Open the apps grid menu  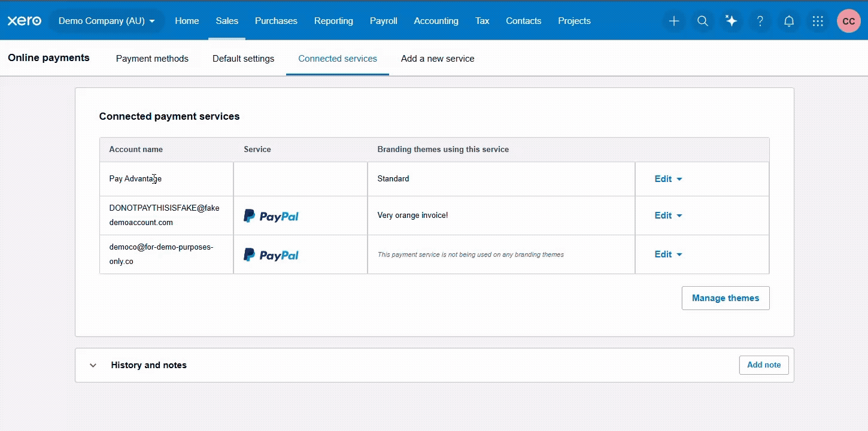tap(818, 21)
